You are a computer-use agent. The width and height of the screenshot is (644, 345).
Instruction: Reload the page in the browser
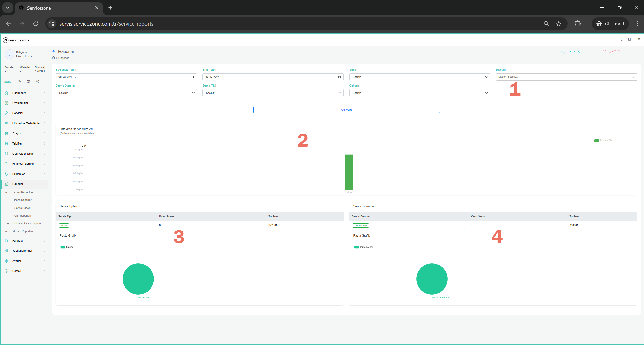tap(36, 24)
